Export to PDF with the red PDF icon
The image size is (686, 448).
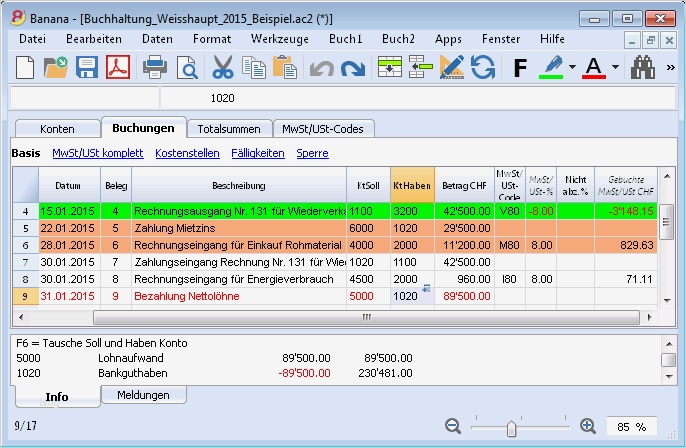118,67
